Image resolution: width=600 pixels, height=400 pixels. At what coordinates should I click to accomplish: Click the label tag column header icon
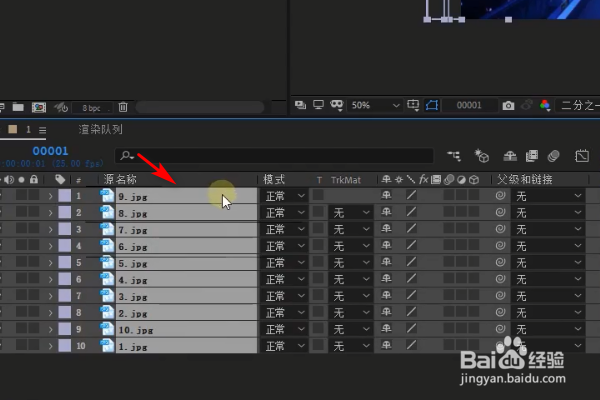coord(60,179)
